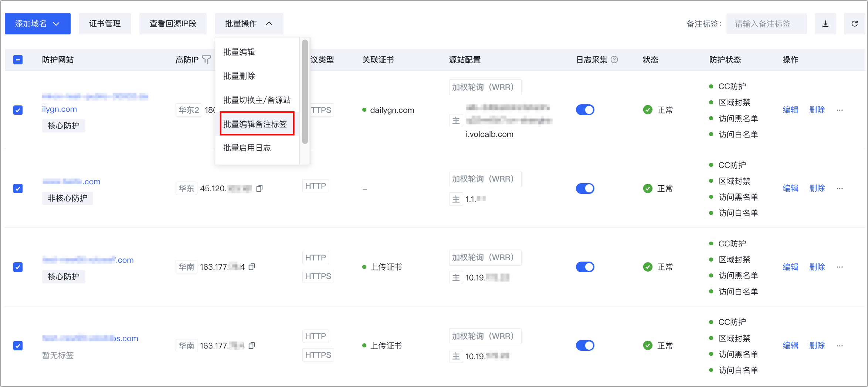Image resolution: width=868 pixels, height=387 pixels.
Task: Click the 非核心防护 tag
Action: [x=67, y=198]
